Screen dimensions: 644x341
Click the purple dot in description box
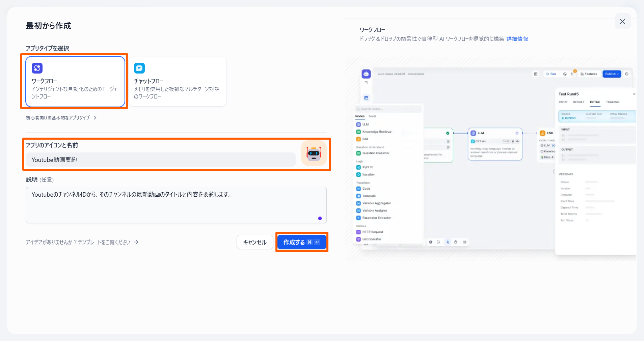coord(320,218)
